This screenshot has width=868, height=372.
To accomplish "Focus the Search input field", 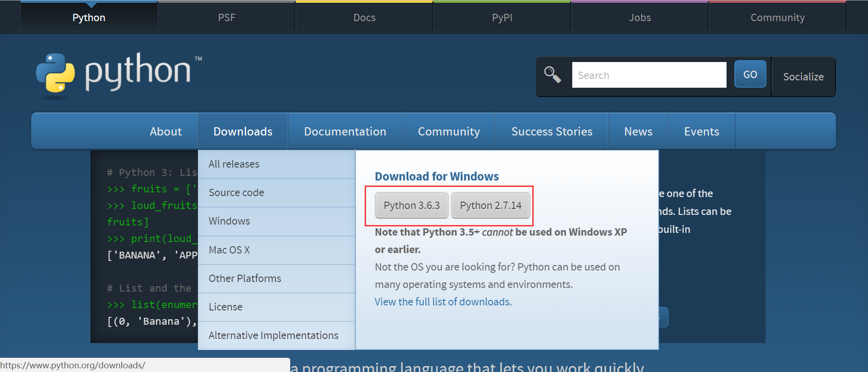I will (649, 75).
